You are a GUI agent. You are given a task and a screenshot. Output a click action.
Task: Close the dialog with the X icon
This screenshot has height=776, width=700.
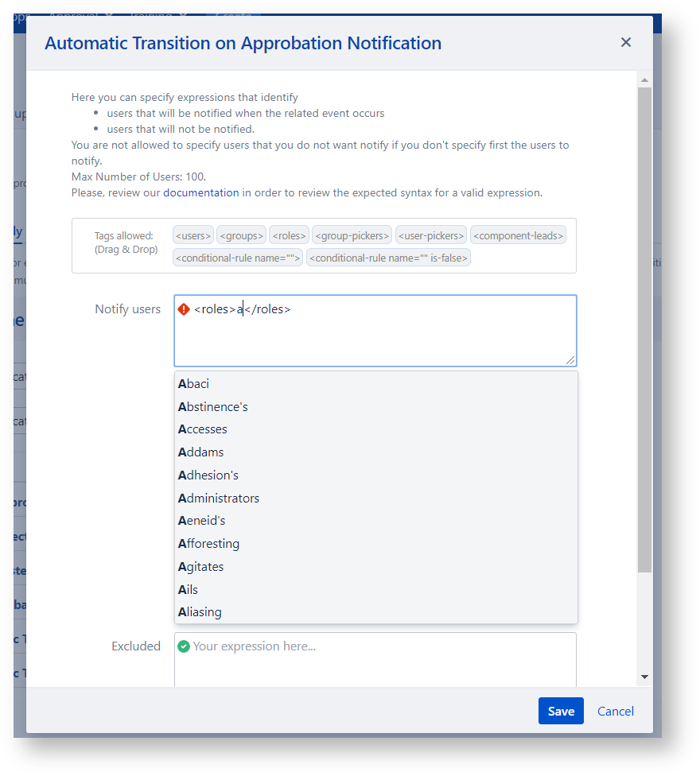pos(625,43)
